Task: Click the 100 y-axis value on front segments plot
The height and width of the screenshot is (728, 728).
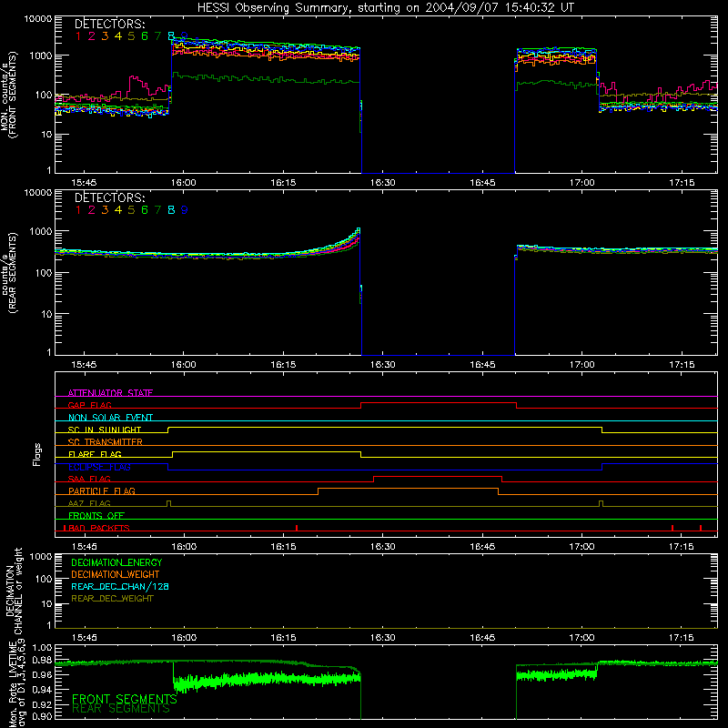Action: pos(43,95)
